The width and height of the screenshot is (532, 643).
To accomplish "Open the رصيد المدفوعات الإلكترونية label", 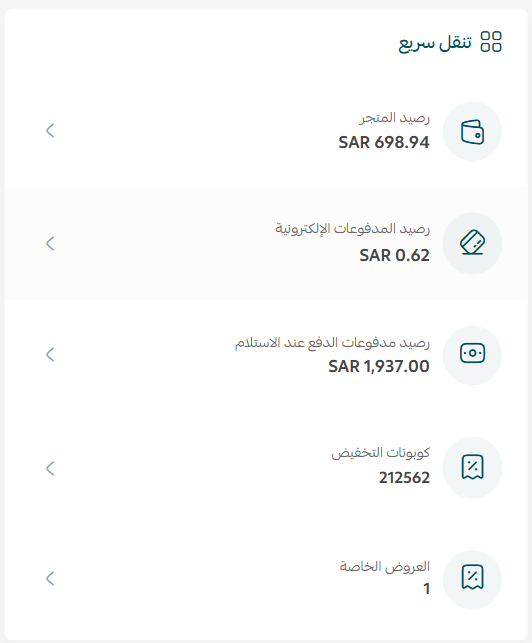I will point(352,229).
